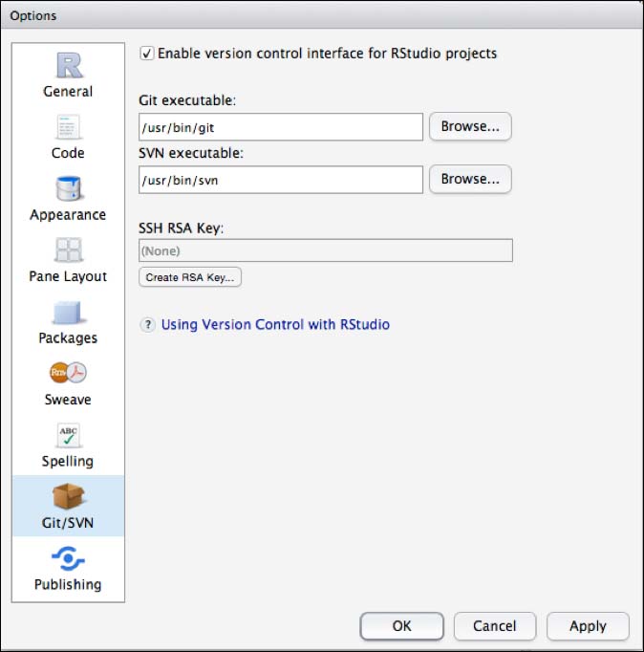Confirm settings with OK button
The height and width of the screenshot is (652, 644).
(401, 626)
